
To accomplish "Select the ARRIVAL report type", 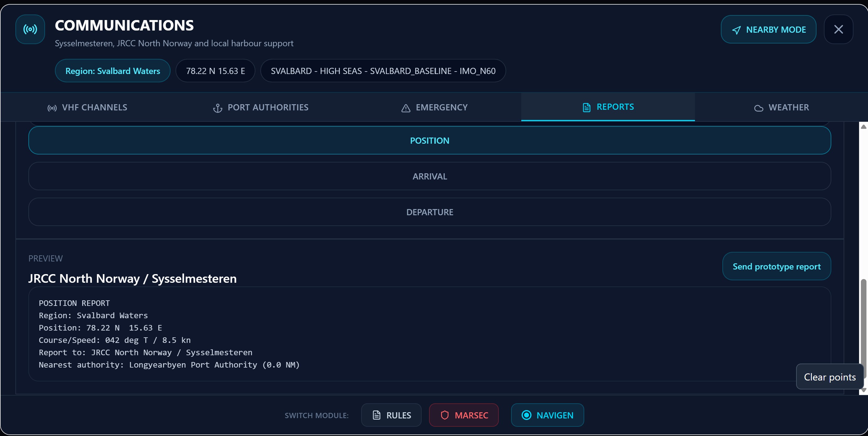I will tap(429, 176).
